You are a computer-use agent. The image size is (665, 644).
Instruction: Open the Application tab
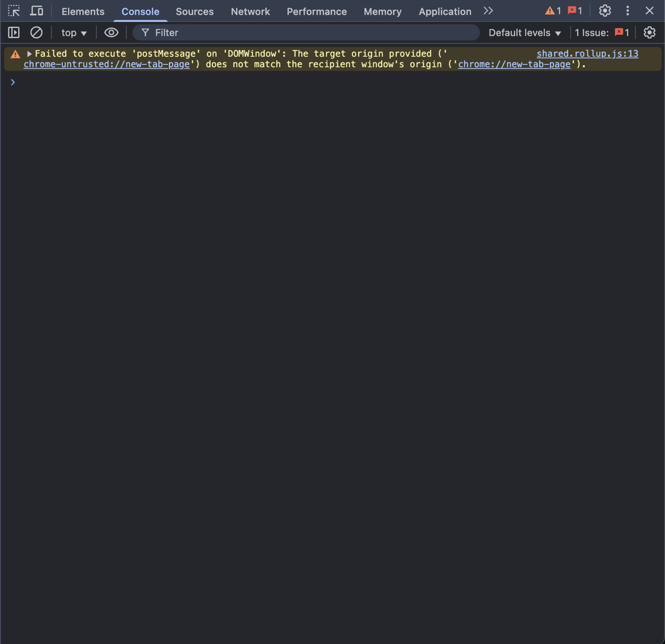point(445,11)
